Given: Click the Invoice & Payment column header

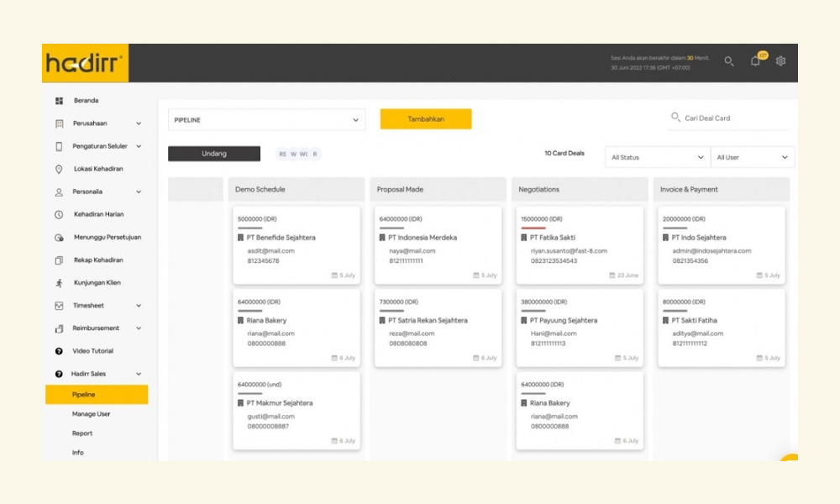Looking at the screenshot, I should (x=722, y=190).
